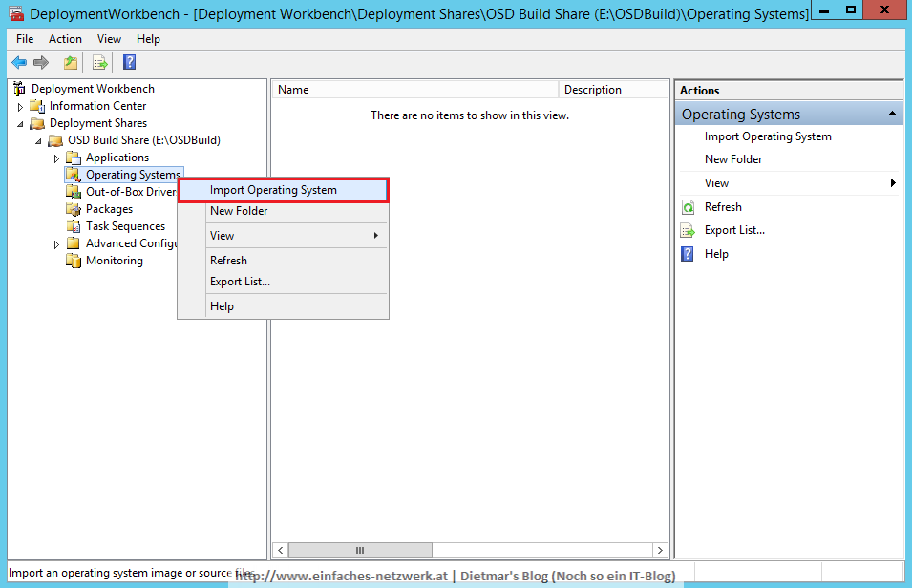Choose Import Operating System from context menu
Screen dimensions: 912x588
click(283, 190)
